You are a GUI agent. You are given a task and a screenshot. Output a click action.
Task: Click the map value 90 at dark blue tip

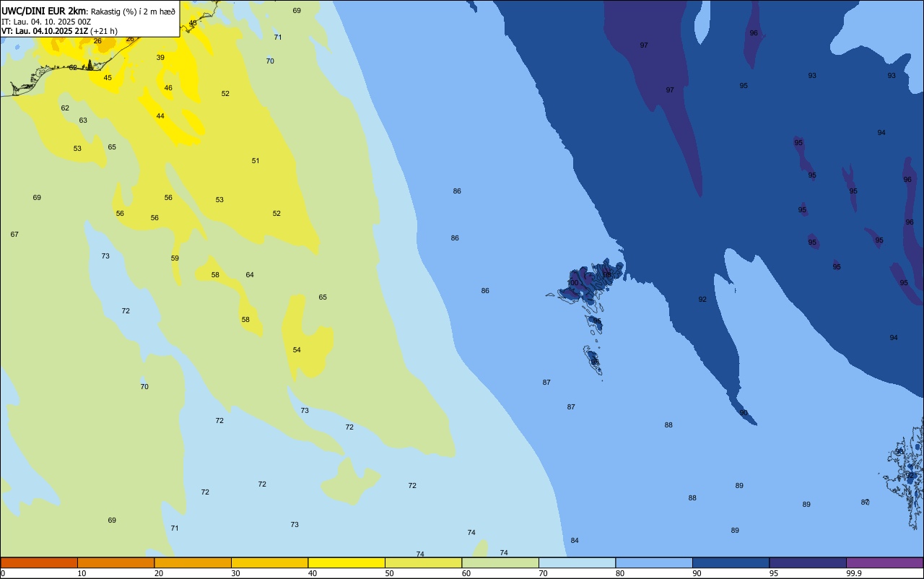coord(744,413)
